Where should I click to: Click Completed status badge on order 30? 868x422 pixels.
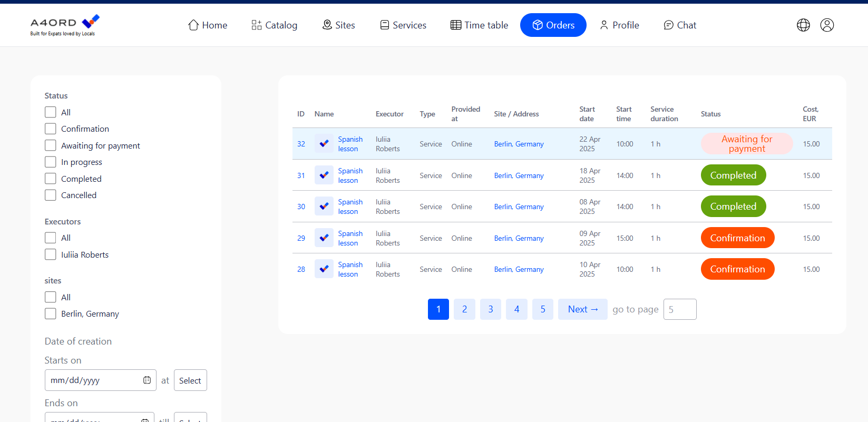click(x=733, y=206)
